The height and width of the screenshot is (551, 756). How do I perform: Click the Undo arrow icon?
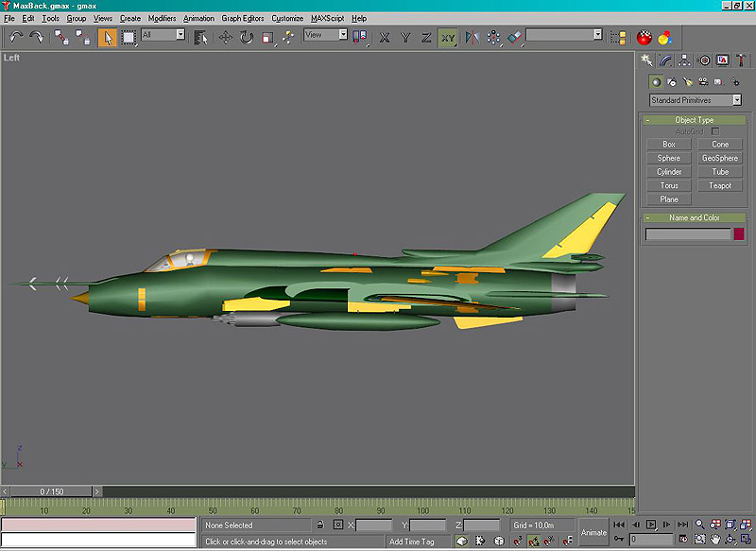click(16, 37)
